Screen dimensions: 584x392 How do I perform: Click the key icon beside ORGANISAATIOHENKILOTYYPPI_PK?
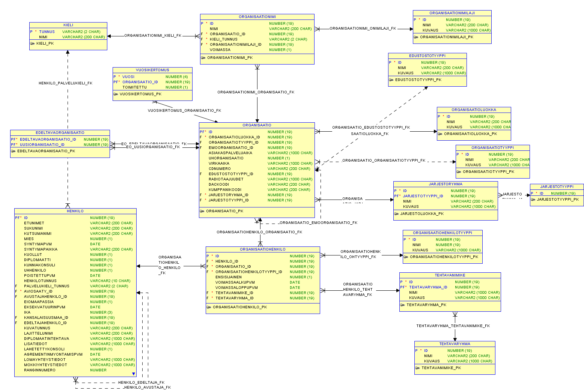point(406,257)
